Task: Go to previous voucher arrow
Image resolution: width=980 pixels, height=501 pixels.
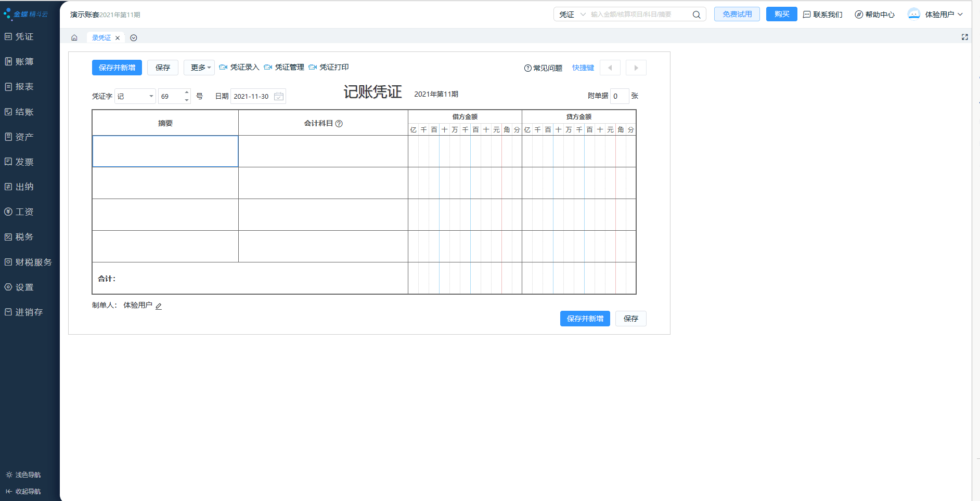Action: click(610, 68)
